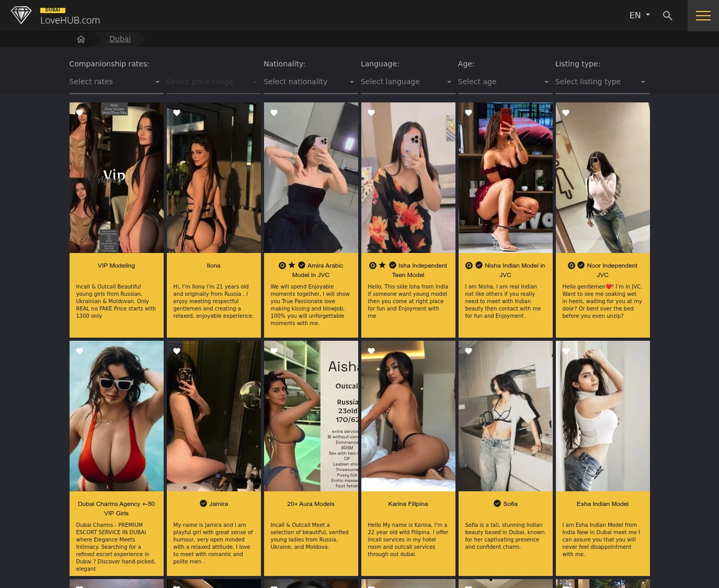Favorite the Jamira listing
Image resolution: width=719 pixels, height=588 pixels.
coord(177,351)
